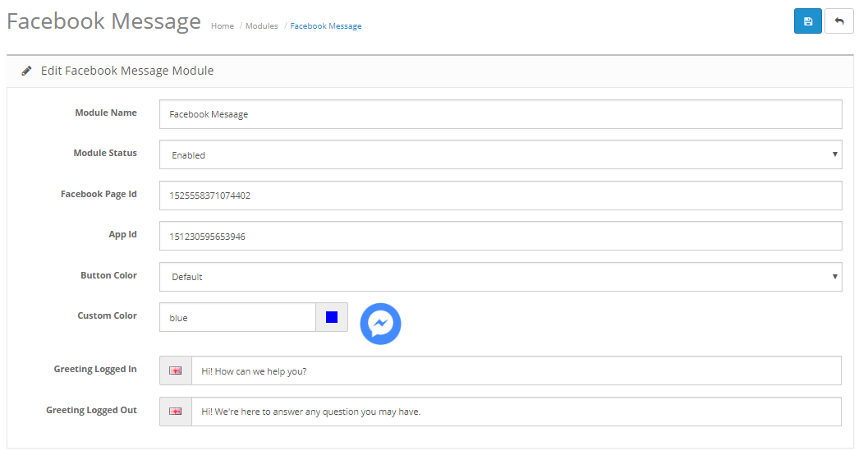Select the App Id input box
This screenshot has width=868, height=451.
(500, 236)
